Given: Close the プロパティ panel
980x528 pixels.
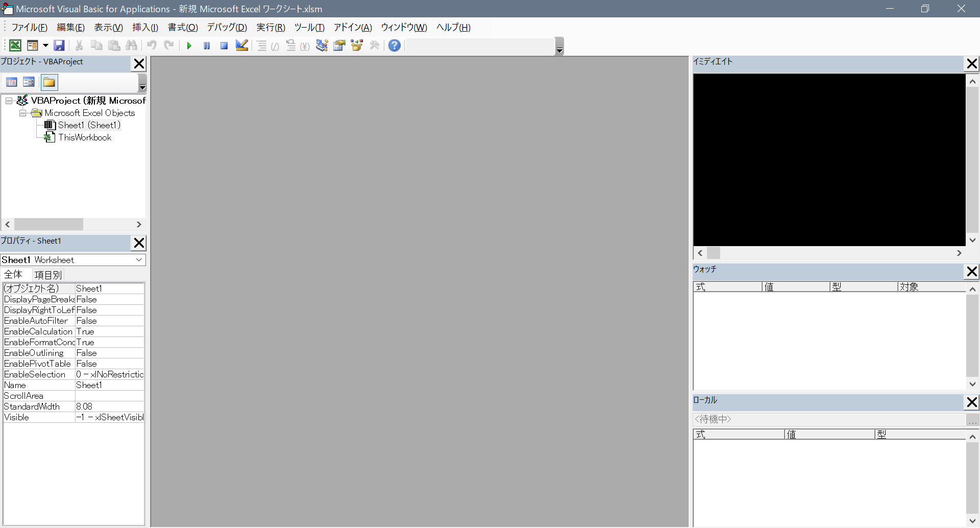Looking at the screenshot, I should coord(139,243).
